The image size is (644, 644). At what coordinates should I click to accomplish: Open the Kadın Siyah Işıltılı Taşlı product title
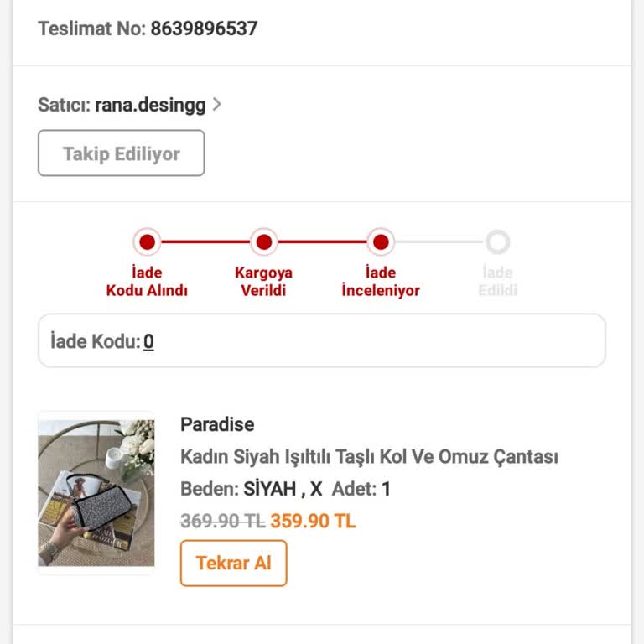tap(369, 457)
